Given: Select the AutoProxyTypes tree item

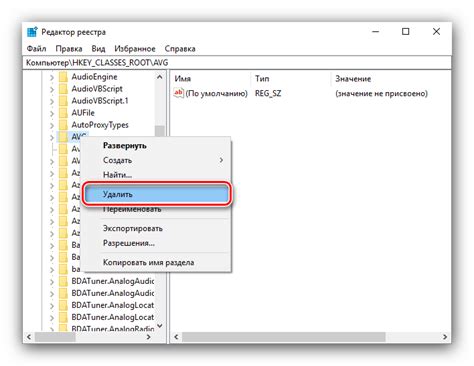Looking at the screenshot, I should click(x=100, y=125).
